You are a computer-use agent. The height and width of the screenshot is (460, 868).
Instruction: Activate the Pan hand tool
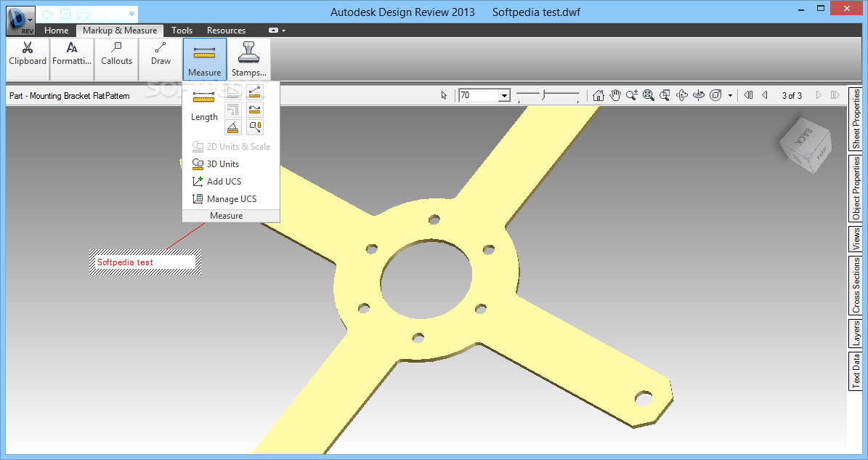(x=615, y=95)
